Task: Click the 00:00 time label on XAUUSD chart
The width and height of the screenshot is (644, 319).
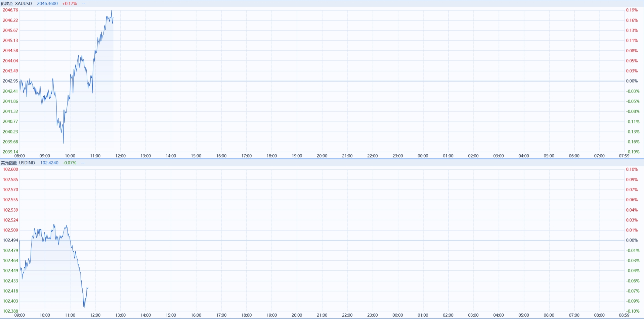Action: 423,156
